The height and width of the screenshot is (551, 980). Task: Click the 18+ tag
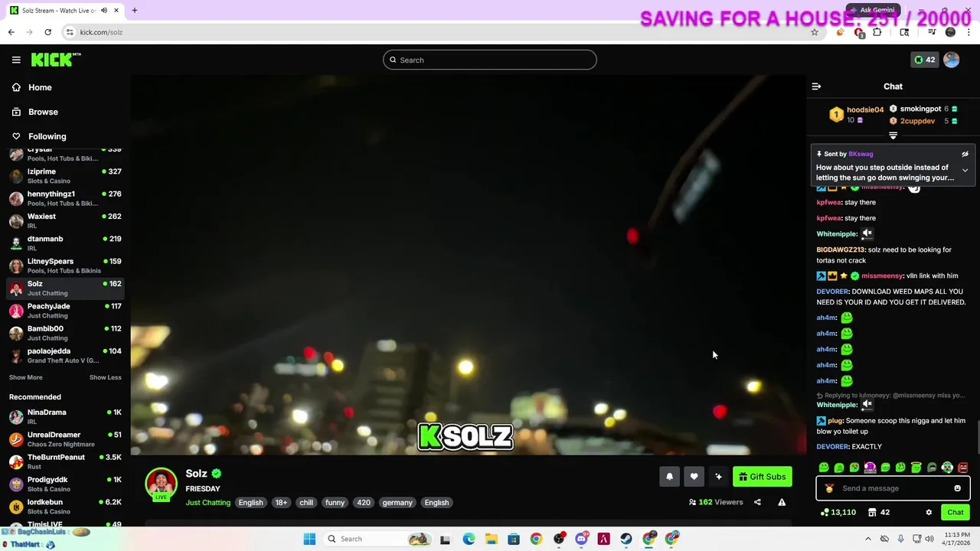point(281,503)
